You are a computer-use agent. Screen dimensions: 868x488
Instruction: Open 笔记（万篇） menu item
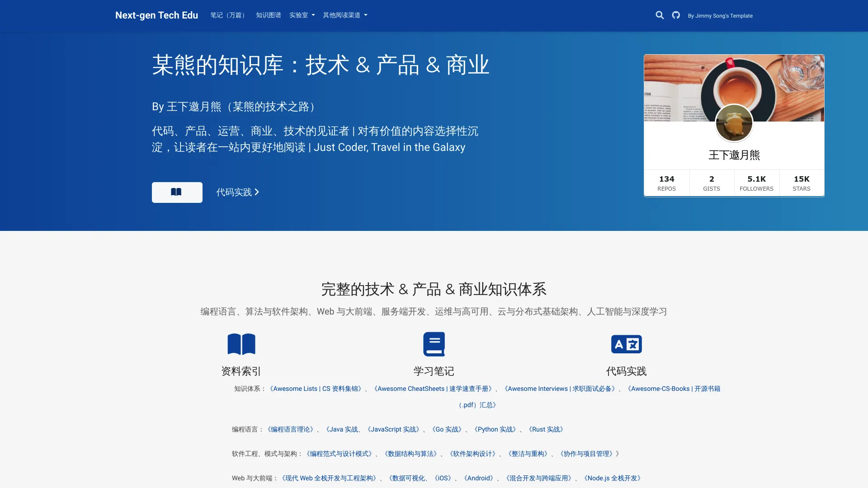[x=229, y=15]
